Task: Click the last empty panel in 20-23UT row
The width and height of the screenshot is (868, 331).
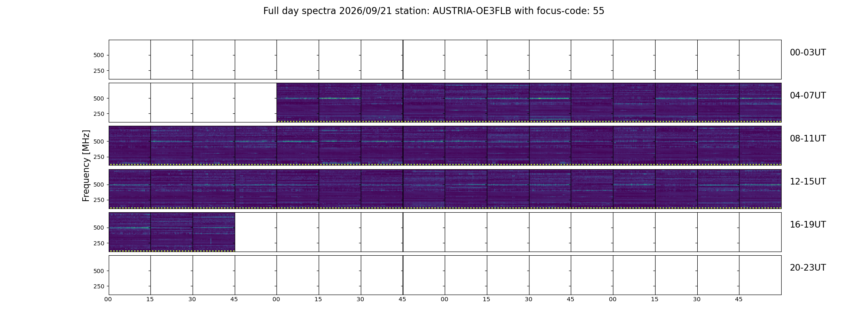Action: [760, 275]
